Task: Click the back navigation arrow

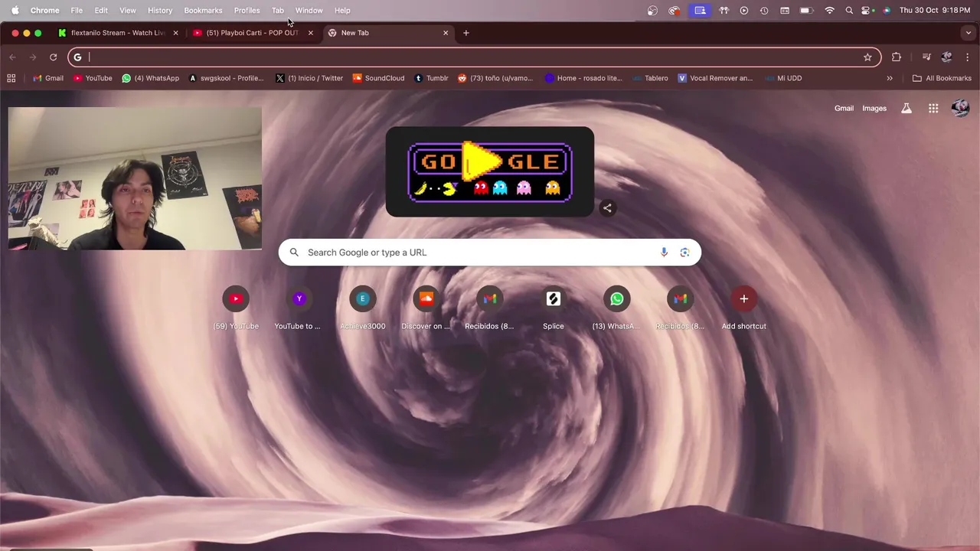Action: tap(12, 57)
